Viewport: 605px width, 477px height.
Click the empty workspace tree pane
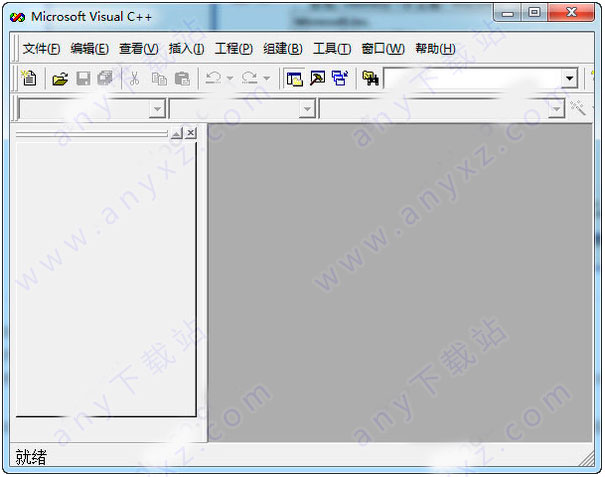(106, 279)
